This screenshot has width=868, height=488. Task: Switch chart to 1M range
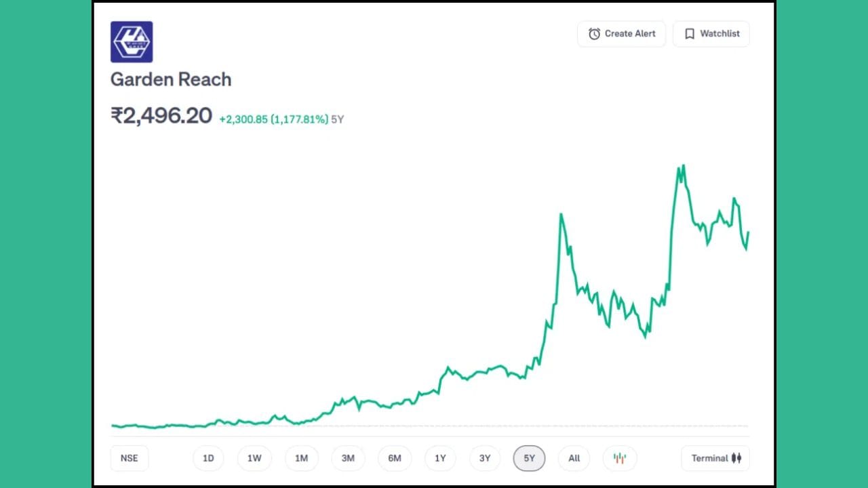pos(301,458)
